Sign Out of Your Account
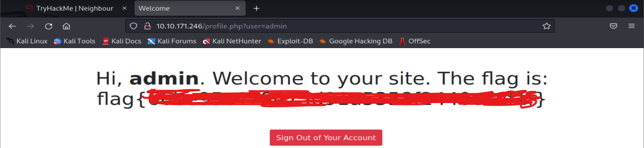The height and width of the screenshot is (148, 644). (326, 138)
